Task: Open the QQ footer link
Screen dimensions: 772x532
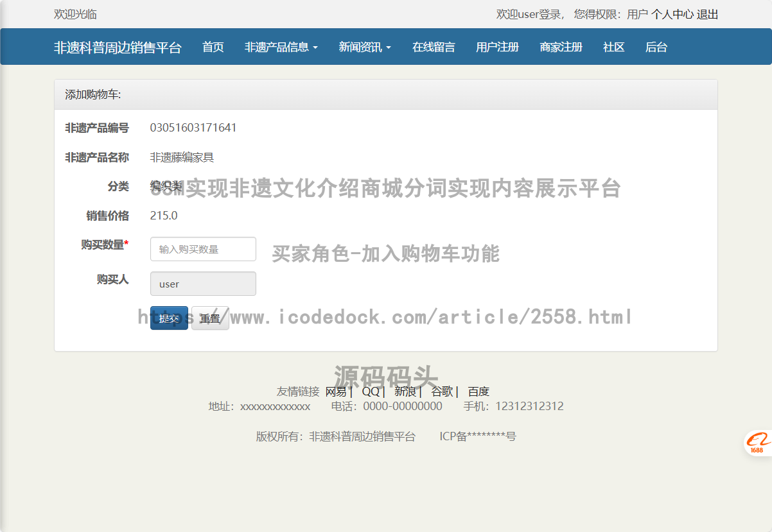Action: (371, 391)
